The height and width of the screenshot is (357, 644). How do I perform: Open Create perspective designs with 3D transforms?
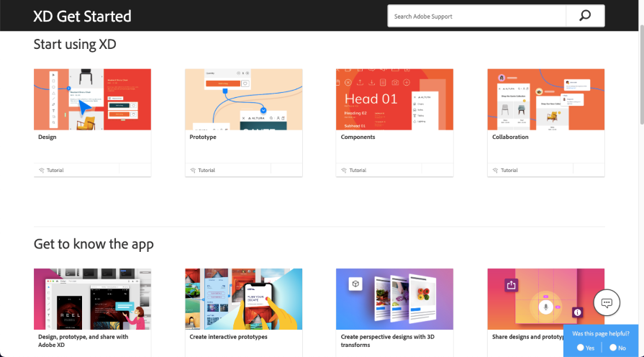coord(386,340)
